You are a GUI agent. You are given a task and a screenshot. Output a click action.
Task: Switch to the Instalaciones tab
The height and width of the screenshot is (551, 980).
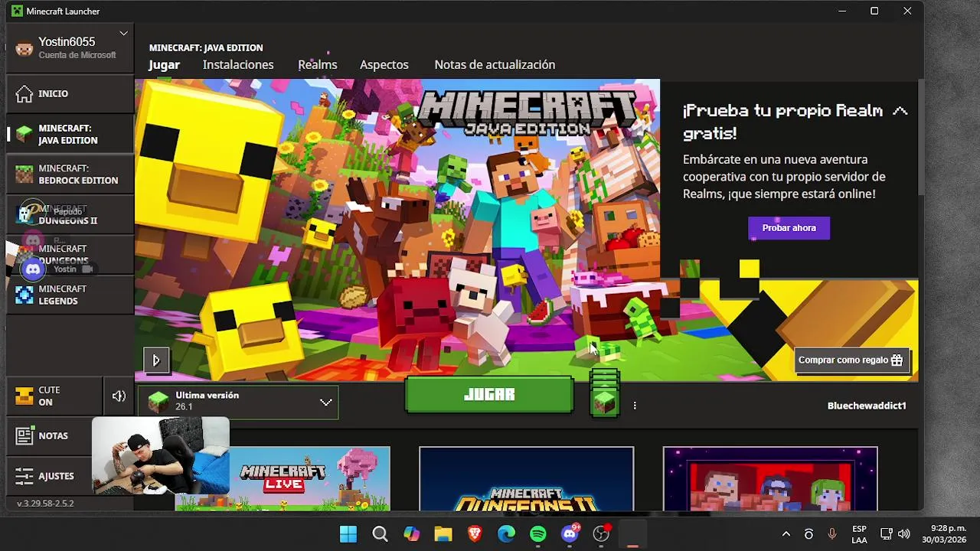(x=238, y=65)
